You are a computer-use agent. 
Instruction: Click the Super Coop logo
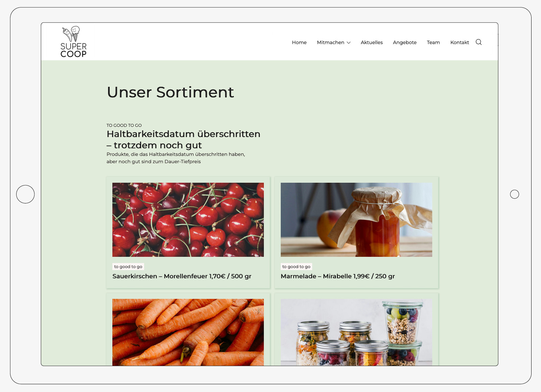click(x=74, y=42)
